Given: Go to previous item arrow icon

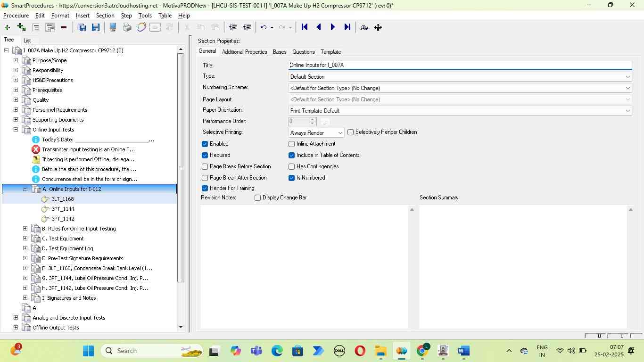Looking at the screenshot, I should [319, 27].
